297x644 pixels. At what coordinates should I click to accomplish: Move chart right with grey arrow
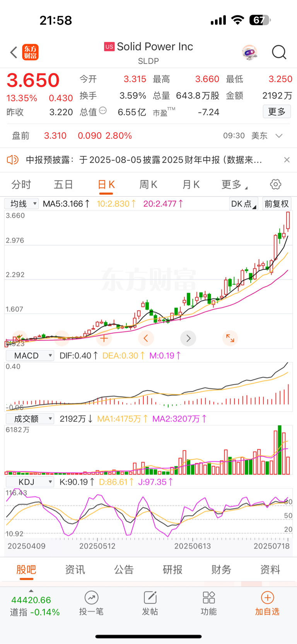tap(188, 338)
